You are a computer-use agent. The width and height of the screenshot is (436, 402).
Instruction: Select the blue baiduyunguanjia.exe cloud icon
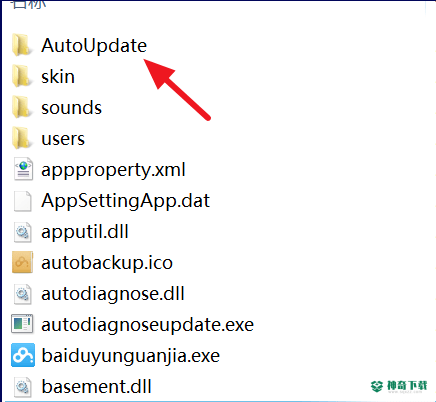click(23, 355)
